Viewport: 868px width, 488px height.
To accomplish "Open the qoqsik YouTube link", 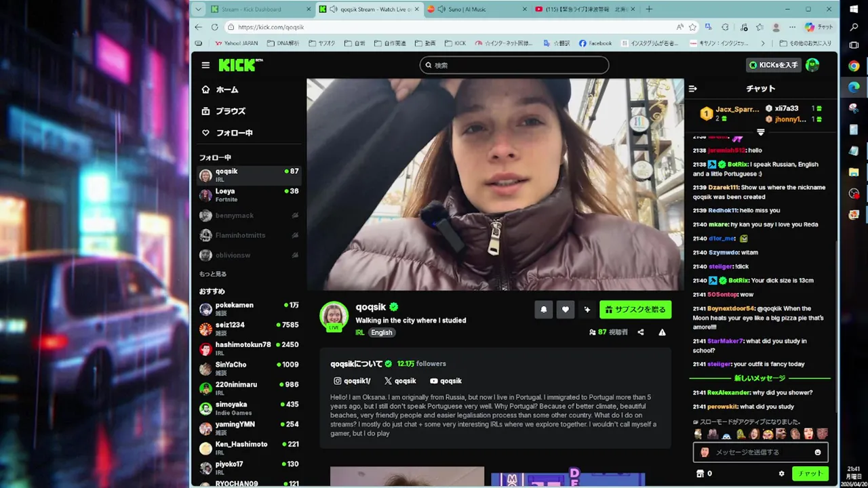I will tap(446, 381).
